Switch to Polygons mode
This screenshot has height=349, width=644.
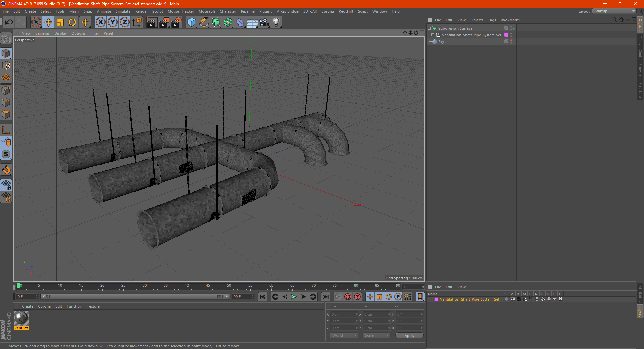(6, 114)
